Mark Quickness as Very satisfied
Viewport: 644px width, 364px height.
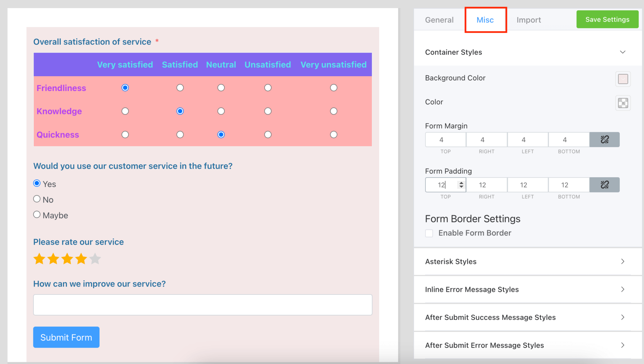point(125,134)
